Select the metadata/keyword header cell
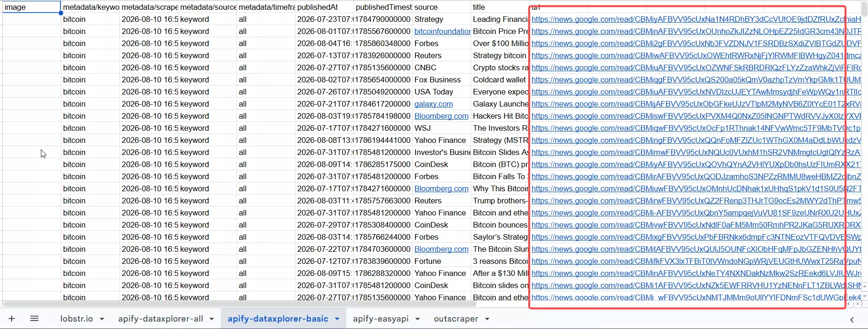This screenshot has width=868, height=329. pyautogui.click(x=91, y=7)
